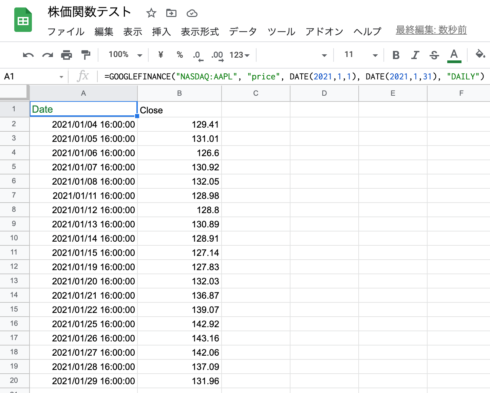This screenshot has width=490, height=393.
Task: Click the 最終編集: 数秒前 link
Action: [431, 30]
